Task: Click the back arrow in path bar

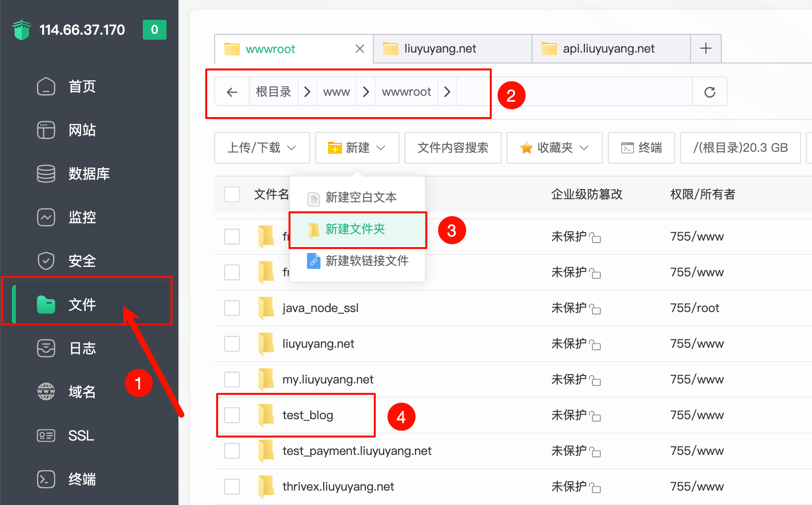Action: click(232, 92)
